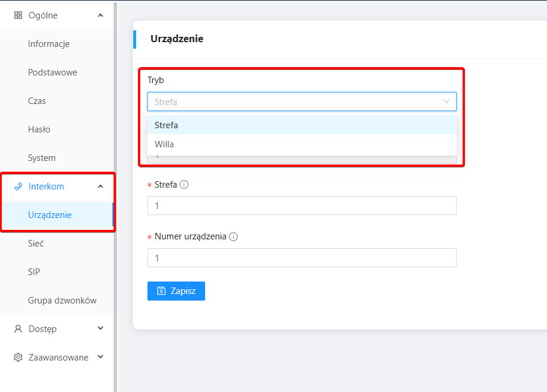Viewport: 547px width, 392px height.
Task: Go to Podstawowe settings page
Action: (52, 72)
